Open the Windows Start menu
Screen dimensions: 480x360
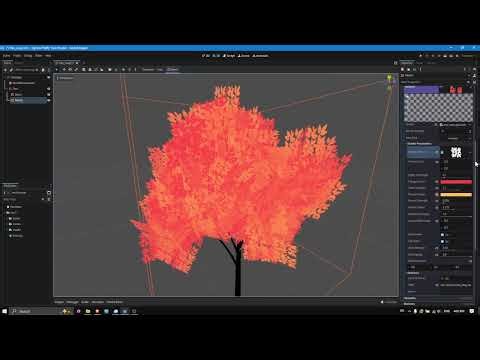4,311
